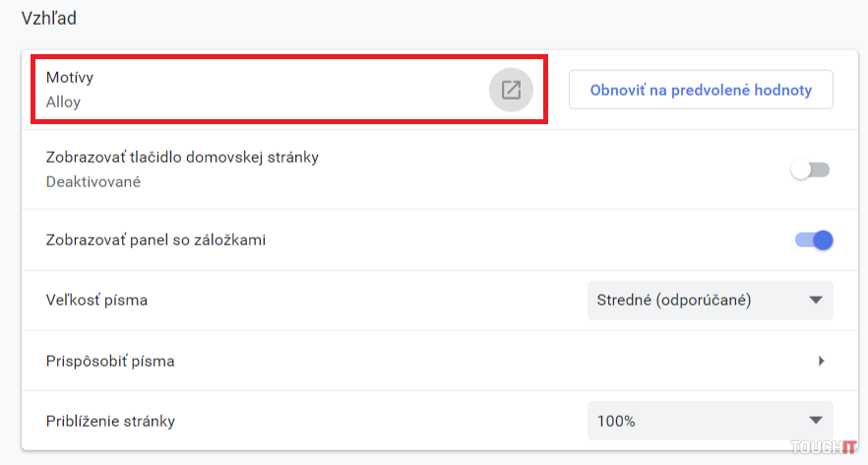The width and height of the screenshot is (868, 465).
Task: Open the 100% page zoom dropdown
Action: click(709, 421)
